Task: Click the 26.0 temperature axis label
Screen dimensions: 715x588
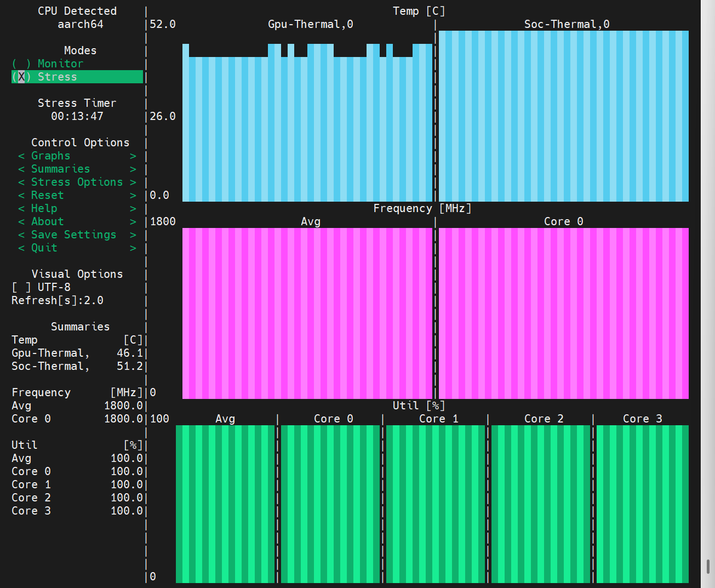Action: click(x=163, y=116)
